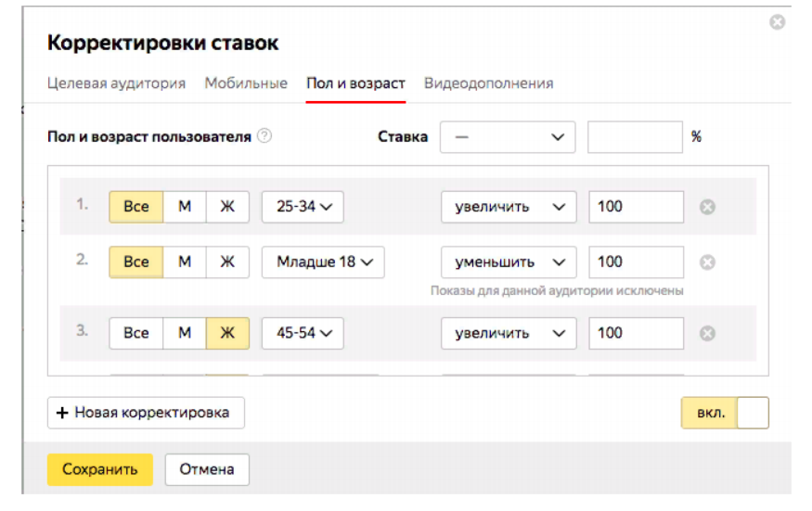Toggle the вкл. switch off
The height and width of the screenshot is (511, 812).
(725, 413)
